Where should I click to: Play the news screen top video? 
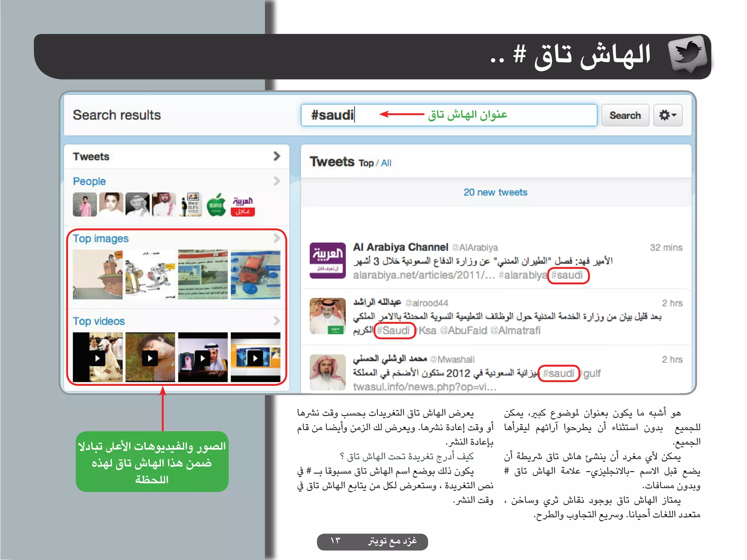coord(256,358)
